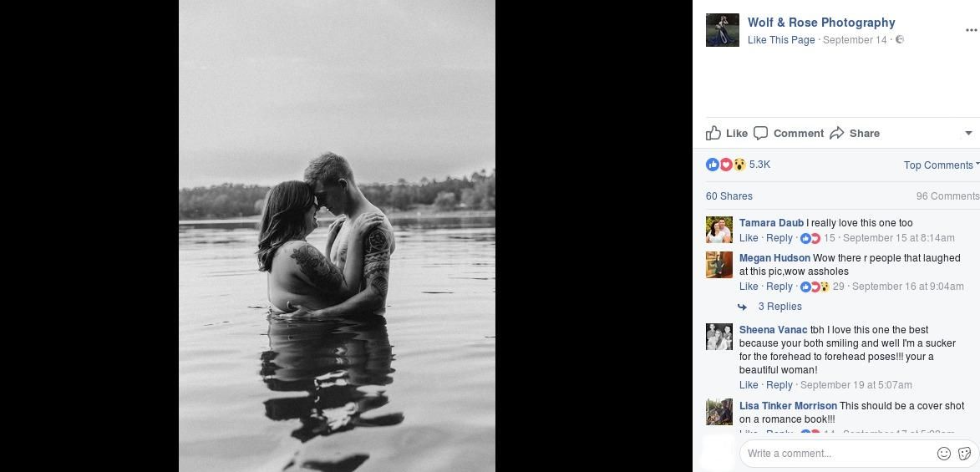Click the reaction emojis next to 5.3K
The width and height of the screenshot is (980, 472).
pyautogui.click(x=726, y=165)
